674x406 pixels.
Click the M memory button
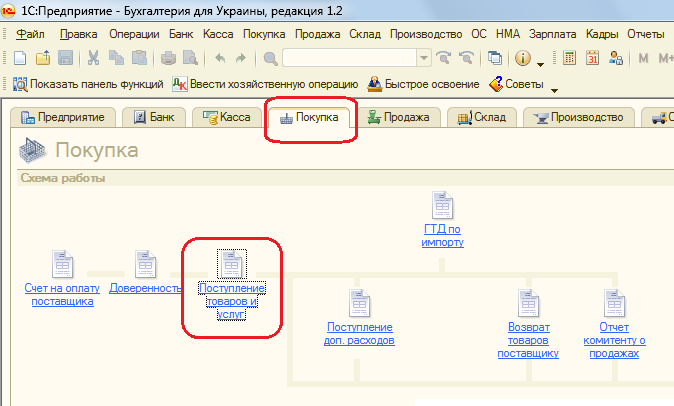click(643, 58)
